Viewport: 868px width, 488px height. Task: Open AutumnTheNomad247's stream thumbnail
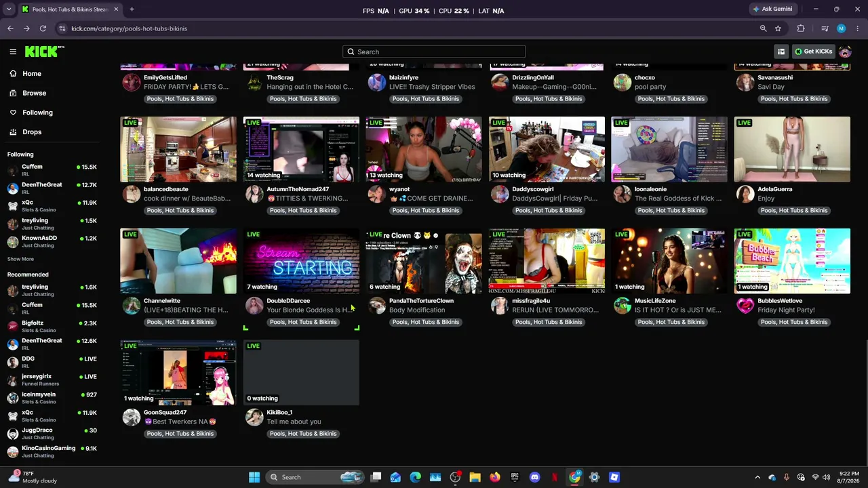301,149
